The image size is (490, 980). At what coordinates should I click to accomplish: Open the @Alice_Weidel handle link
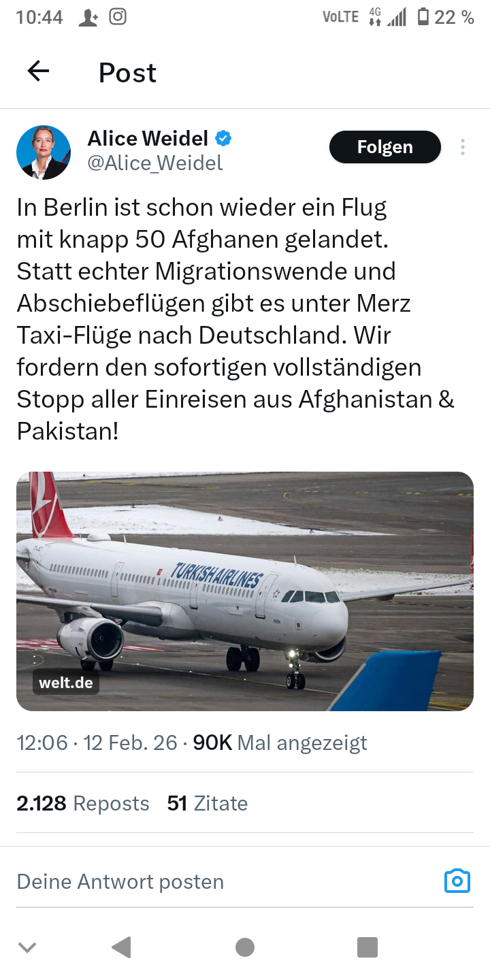click(155, 163)
